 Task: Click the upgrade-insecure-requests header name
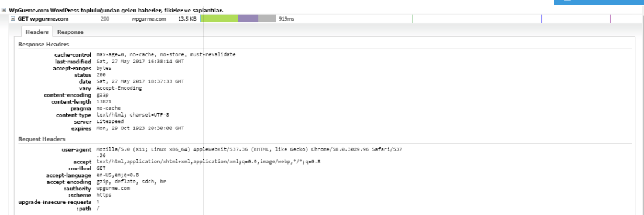pos(55,202)
